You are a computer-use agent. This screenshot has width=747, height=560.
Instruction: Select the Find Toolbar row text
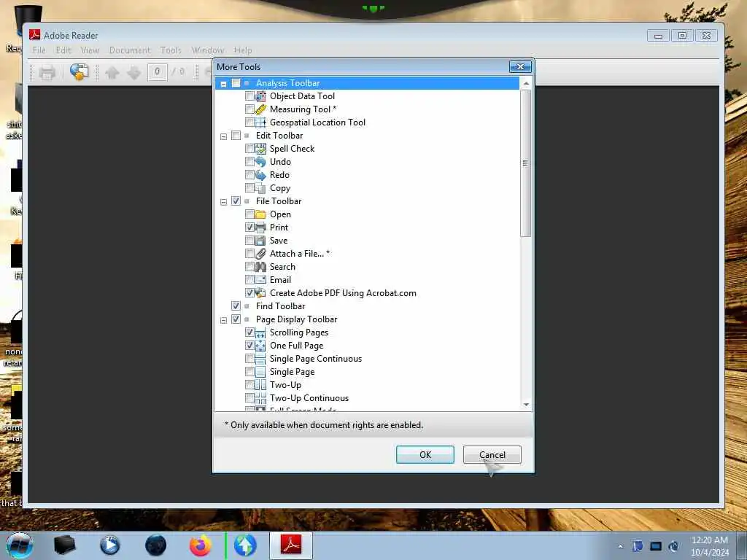280,306
